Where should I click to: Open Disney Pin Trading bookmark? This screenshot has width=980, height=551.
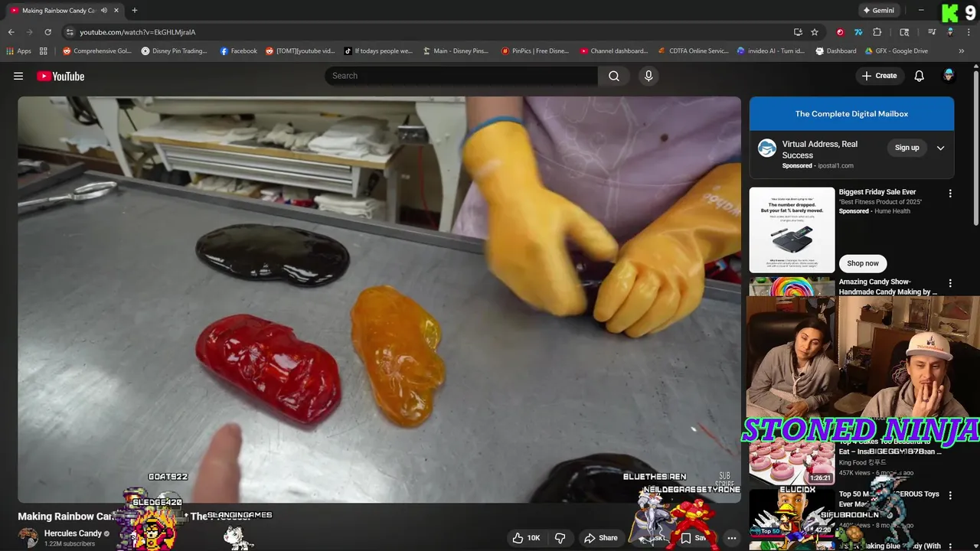tap(175, 51)
